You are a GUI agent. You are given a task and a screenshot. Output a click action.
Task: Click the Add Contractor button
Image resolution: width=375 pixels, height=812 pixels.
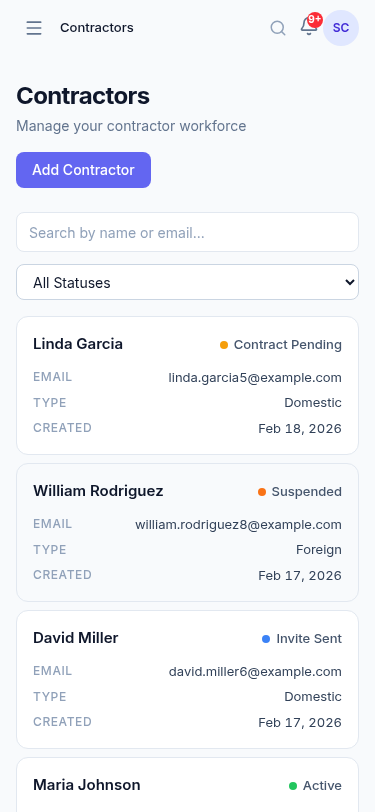point(83,170)
